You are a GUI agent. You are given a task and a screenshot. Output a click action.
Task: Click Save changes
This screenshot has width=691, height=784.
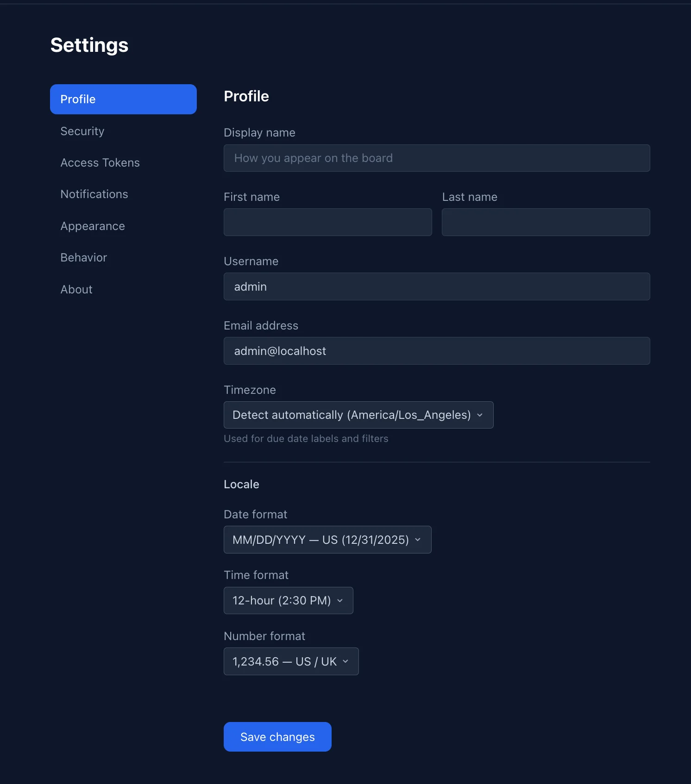point(277,736)
